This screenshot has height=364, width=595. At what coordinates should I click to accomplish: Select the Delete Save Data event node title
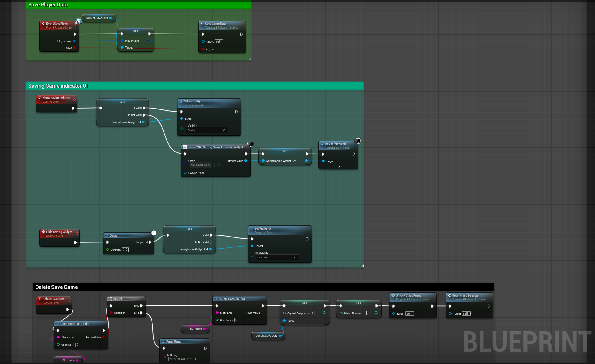pyautogui.click(x=53, y=299)
